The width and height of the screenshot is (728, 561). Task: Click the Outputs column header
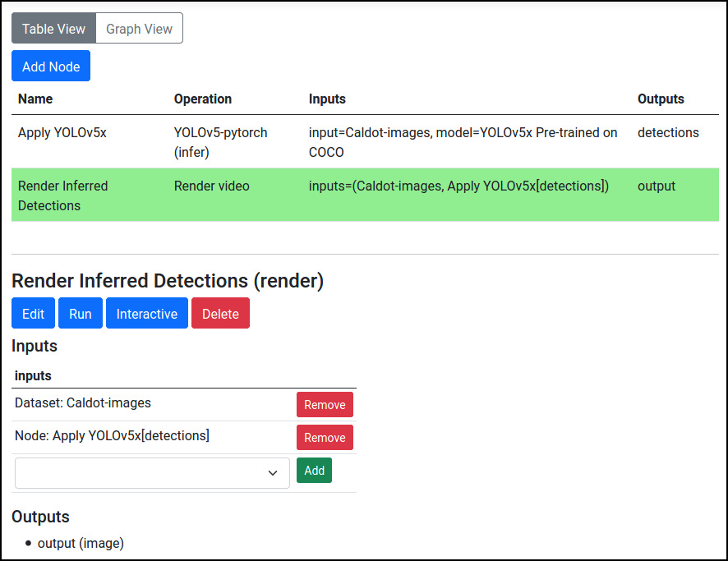[x=661, y=99]
